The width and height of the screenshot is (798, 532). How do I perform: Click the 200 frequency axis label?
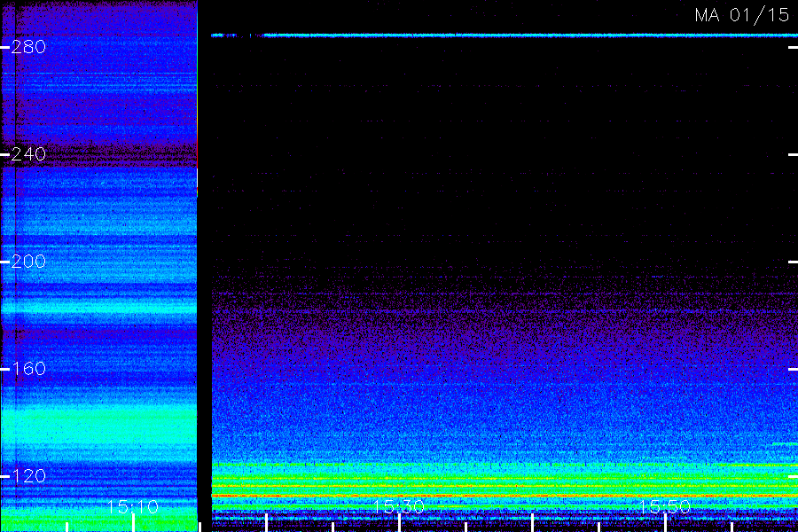pyautogui.click(x=28, y=262)
